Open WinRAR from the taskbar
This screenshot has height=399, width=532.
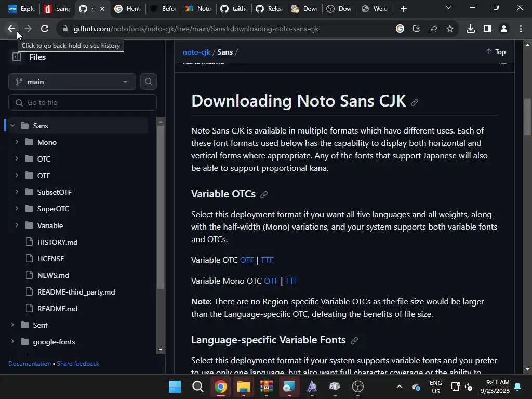tap(267, 387)
